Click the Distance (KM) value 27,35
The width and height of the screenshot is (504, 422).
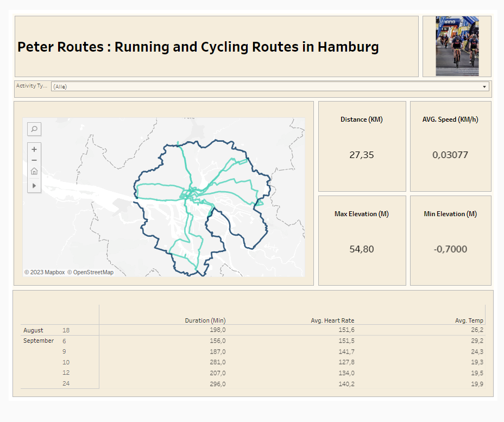click(362, 155)
